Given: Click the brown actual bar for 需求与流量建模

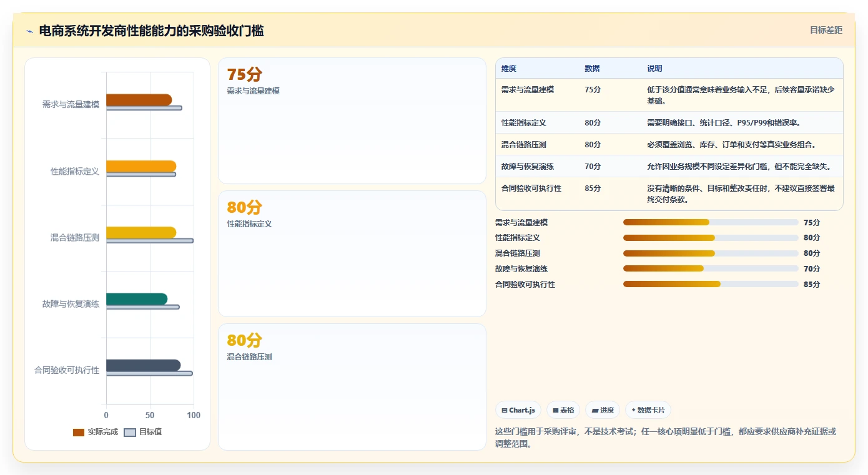Looking at the screenshot, I should click(139, 100).
